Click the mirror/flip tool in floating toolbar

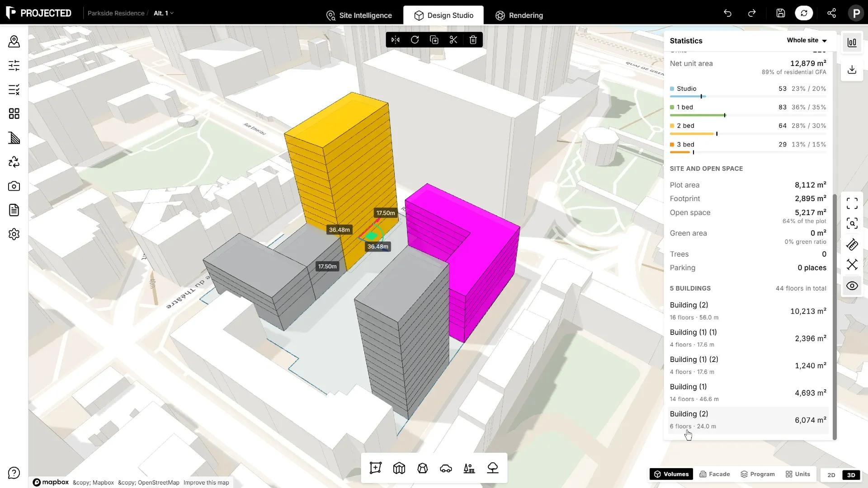pos(395,40)
